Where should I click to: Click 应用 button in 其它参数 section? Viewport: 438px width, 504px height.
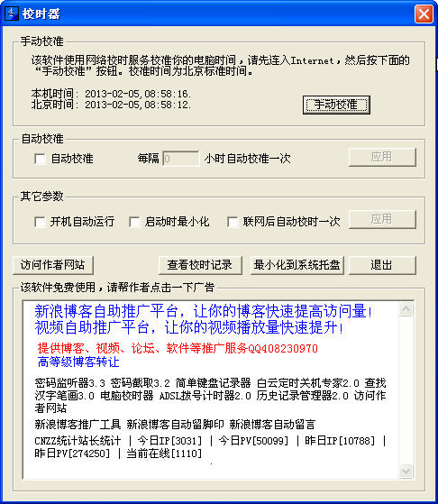[382, 219]
